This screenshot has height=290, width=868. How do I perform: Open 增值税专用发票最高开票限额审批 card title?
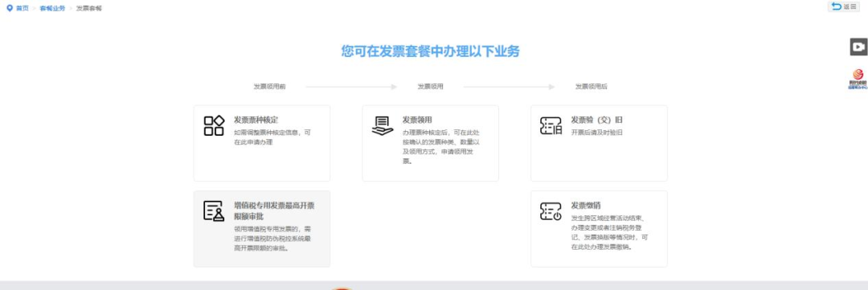274,210
